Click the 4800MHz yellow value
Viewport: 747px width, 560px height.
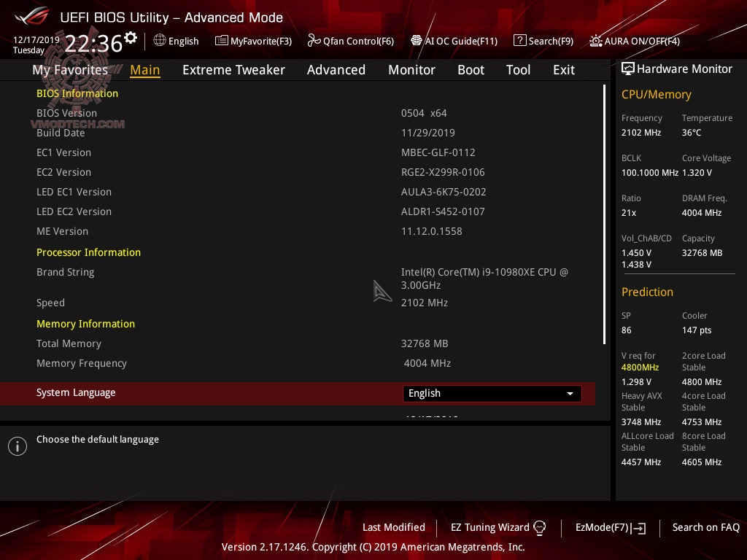click(x=640, y=367)
